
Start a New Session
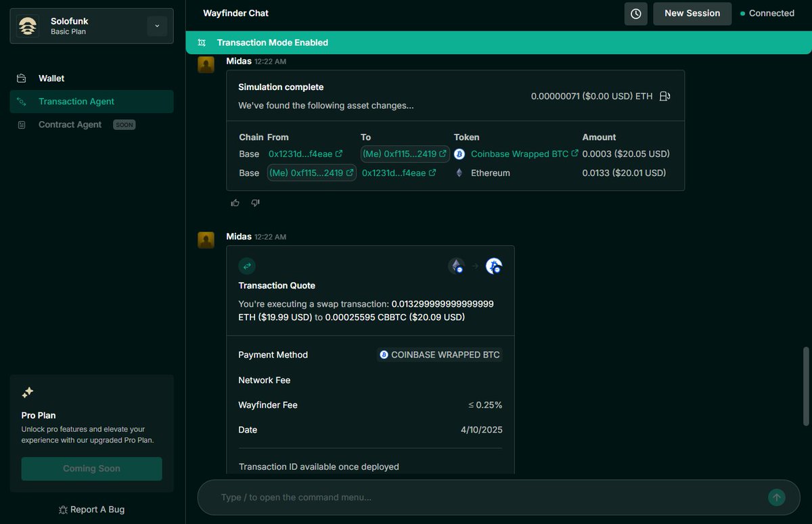click(x=692, y=14)
